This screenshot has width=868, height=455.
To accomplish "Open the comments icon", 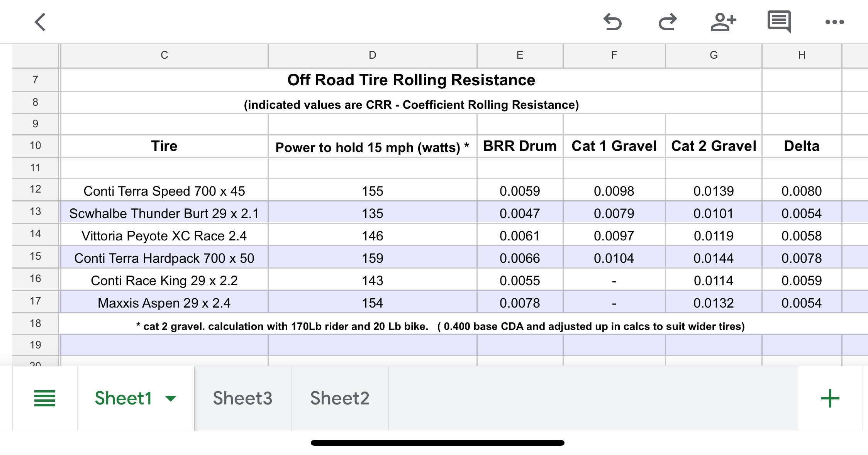I will [x=779, y=22].
